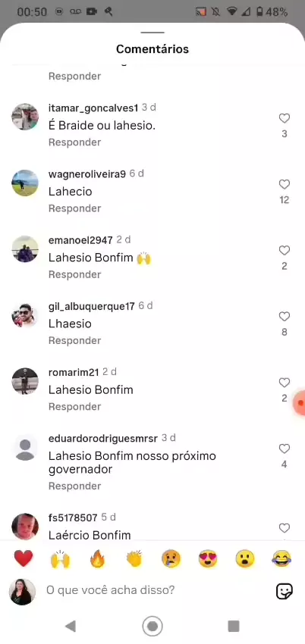305x644 pixels.
Task: Tap the Android back navigation button
Action: point(71,626)
